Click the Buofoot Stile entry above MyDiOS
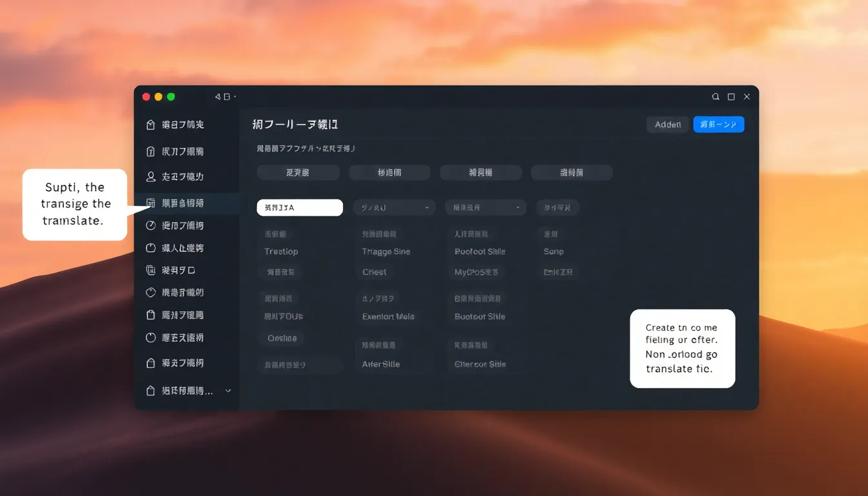The image size is (868, 496). tap(480, 252)
